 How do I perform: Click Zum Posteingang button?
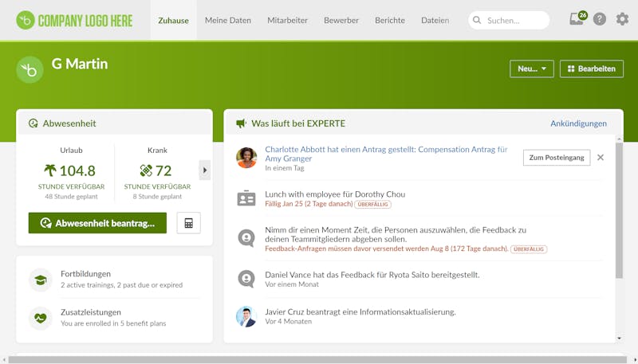pos(557,158)
